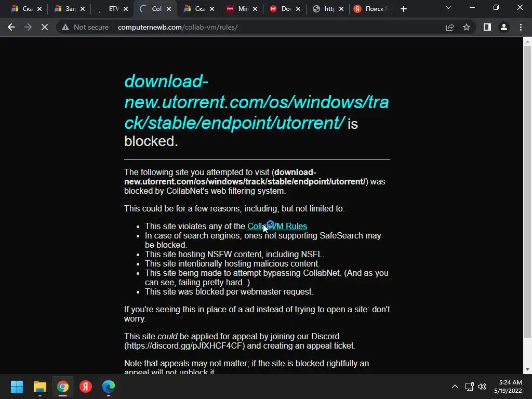The height and width of the screenshot is (399, 532).
Task: Expand the tab search chevron
Action: tap(448, 7)
